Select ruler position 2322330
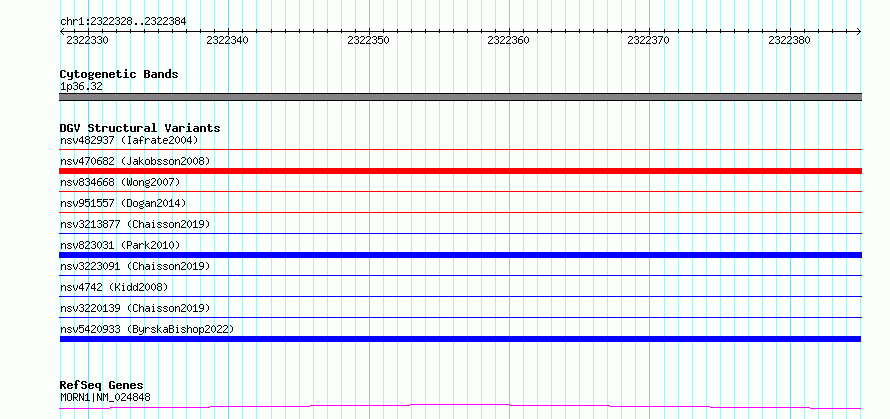The width and height of the screenshot is (890, 419). click(x=87, y=40)
